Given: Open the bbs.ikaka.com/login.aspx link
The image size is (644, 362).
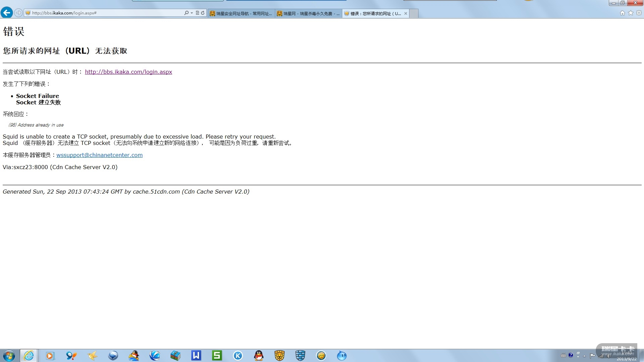Looking at the screenshot, I should (x=129, y=72).
